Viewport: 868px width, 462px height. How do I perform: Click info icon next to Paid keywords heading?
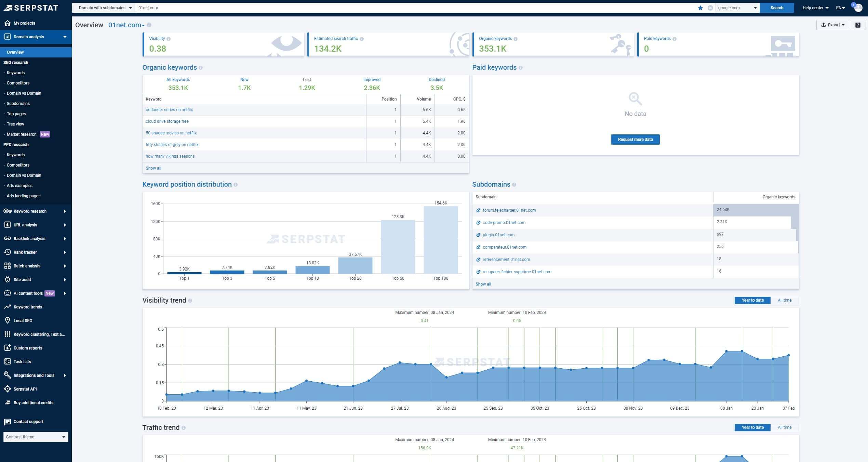click(x=521, y=68)
